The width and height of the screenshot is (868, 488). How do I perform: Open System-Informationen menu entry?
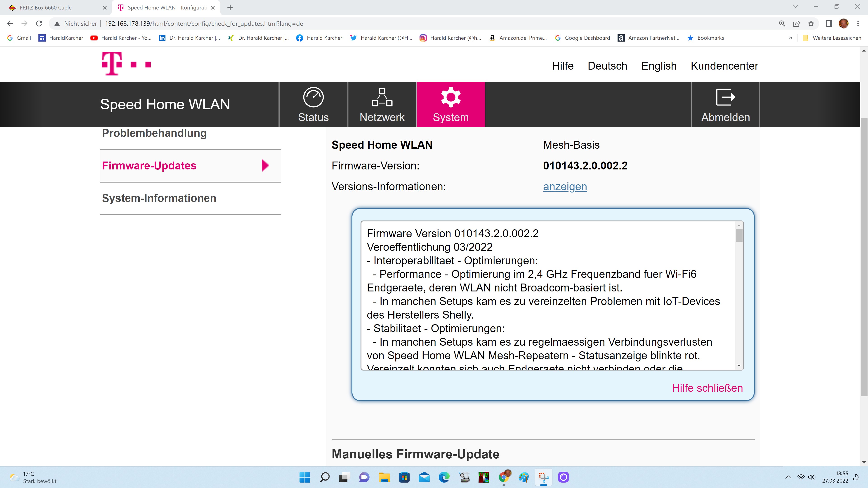click(159, 198)
